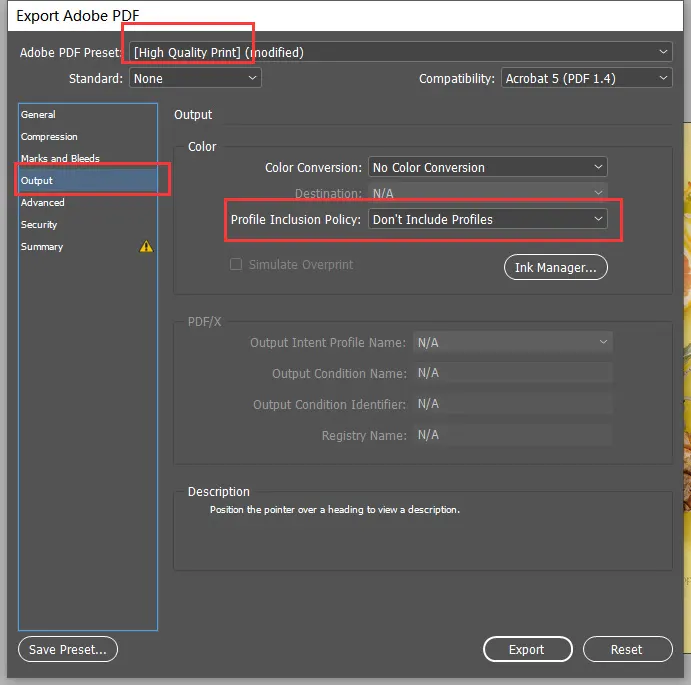
Task: Click the Reset button
Action: click(x=628, y=649)
